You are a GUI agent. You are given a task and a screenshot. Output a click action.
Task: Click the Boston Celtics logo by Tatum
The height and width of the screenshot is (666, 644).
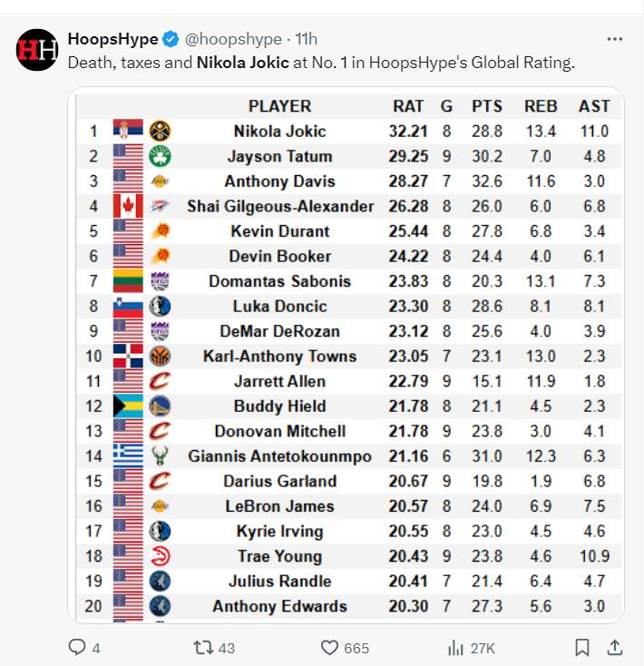[x=160, y=156]
